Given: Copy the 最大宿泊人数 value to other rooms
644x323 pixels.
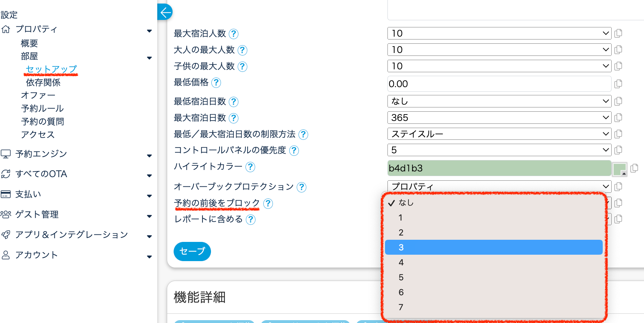Looking at the screenshot, I should point(618,33).
